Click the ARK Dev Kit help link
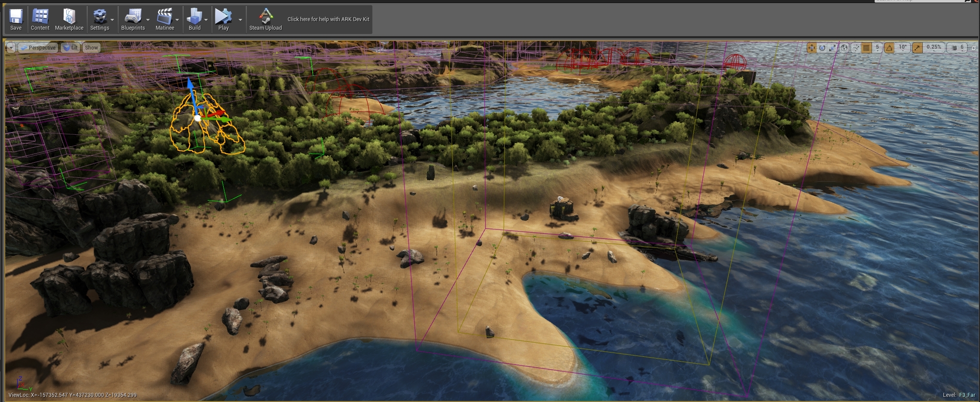 (x=329, y=19)
